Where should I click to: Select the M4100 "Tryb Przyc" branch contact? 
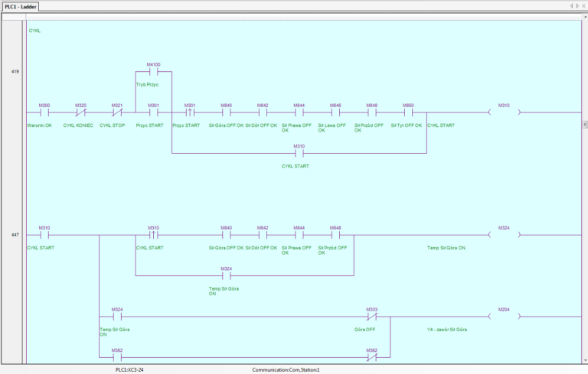pyautogui.click(x=153, y=72)
